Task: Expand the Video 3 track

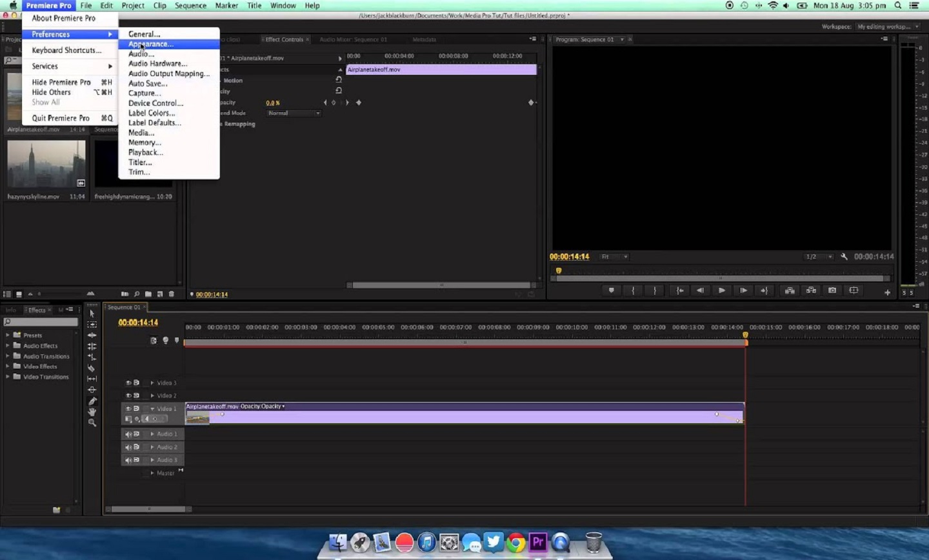Action: click(152, 383)
